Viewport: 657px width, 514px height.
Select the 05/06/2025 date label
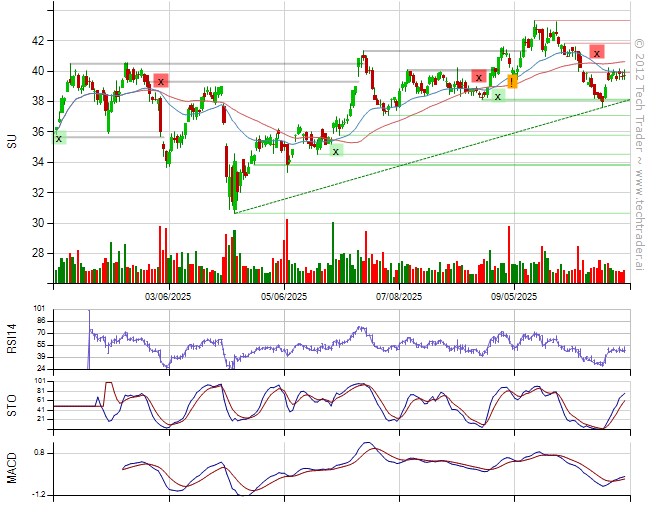[286, 297]
